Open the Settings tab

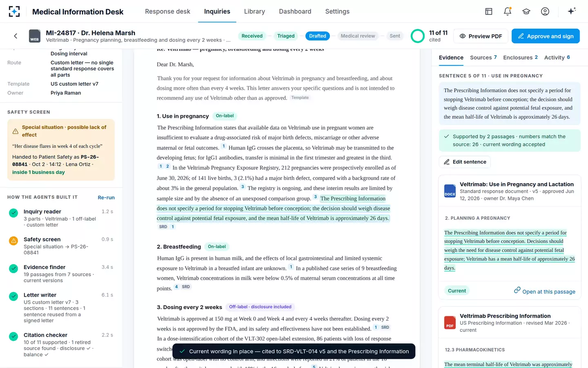coord(337,11)
